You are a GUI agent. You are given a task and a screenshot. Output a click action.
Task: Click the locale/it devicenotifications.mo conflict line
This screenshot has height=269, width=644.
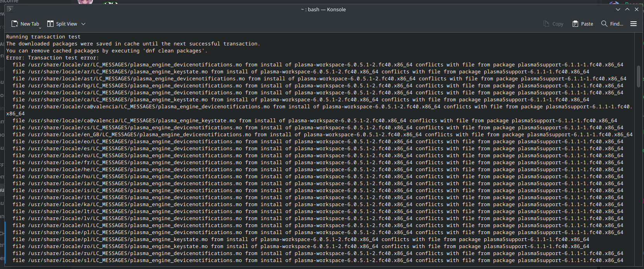318,198
